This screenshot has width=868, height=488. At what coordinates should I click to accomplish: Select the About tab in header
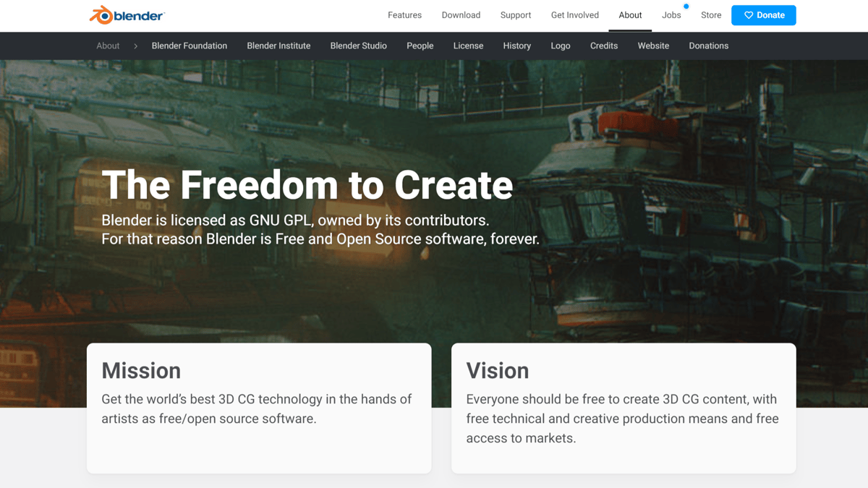coord(630,15)
